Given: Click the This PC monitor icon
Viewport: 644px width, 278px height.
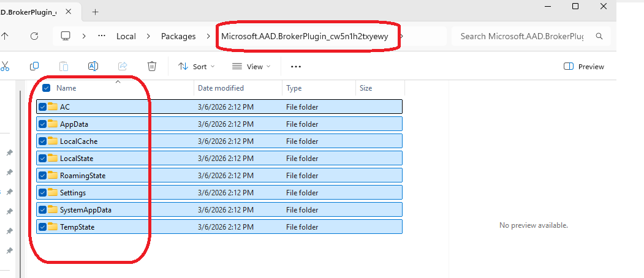Looking at the screenshot, I should tap(65, 36).
